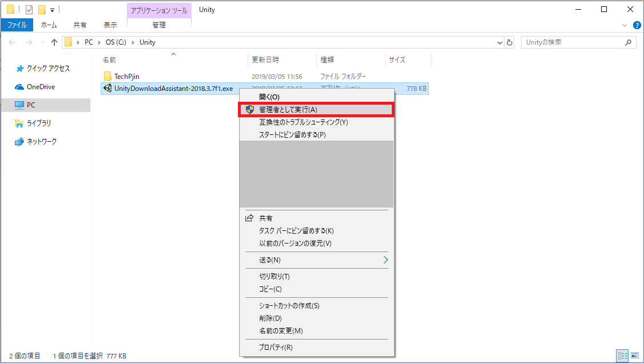Image resolution: width=644 pixels, height=363 pixels.
Task: Choose コピー(C) from the context menu
Action: [x=316, y=289]
